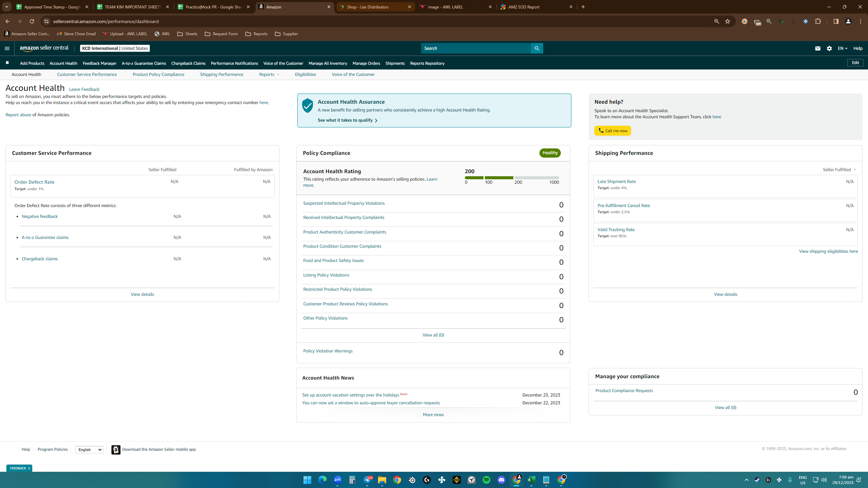This screenshot has height=488, width=868.
Task: Close the FEEDBACK tab with its X
Action: (x=29, y=468)
